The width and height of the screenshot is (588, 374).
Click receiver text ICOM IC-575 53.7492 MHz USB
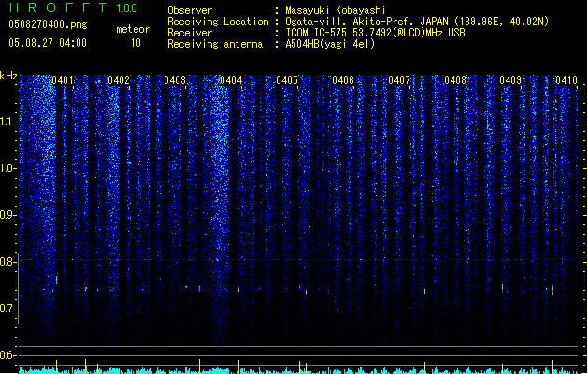(x=375, y=33)
